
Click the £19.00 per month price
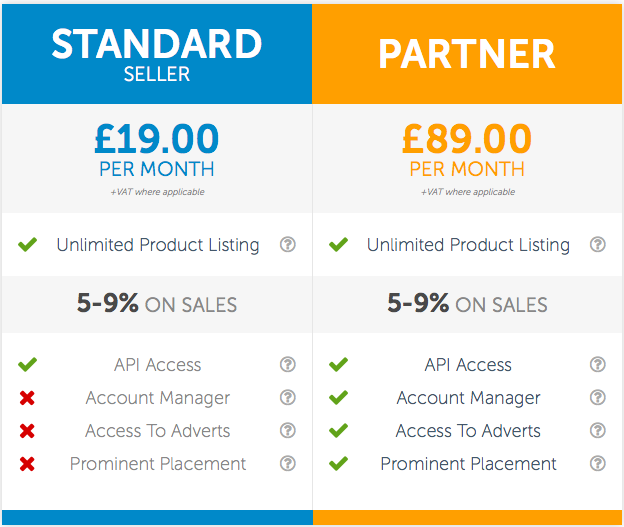tap(157, 149)
